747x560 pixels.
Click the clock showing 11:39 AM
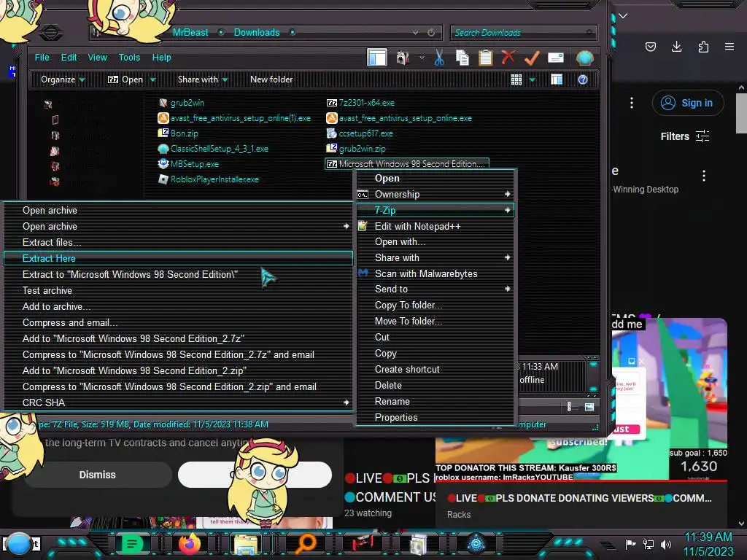tap(708, 537)
